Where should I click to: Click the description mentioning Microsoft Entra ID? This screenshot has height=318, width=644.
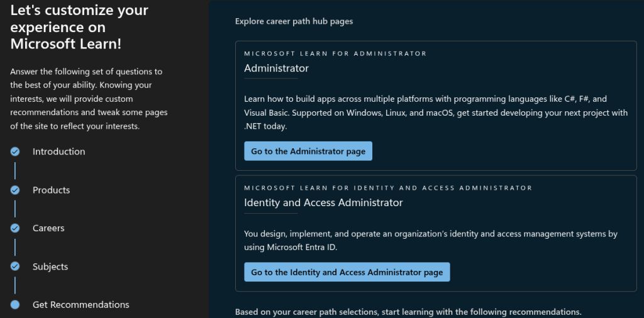point(430,240)
